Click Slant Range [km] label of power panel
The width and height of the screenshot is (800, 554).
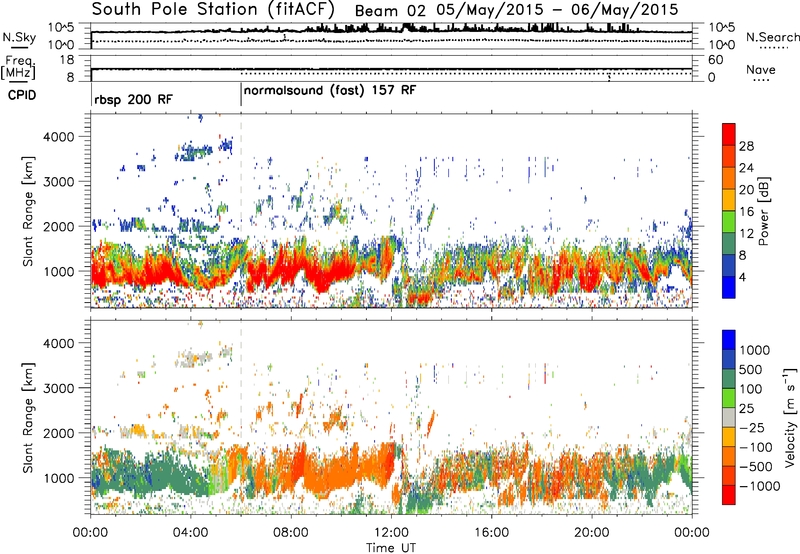click(x=28, y=211)
